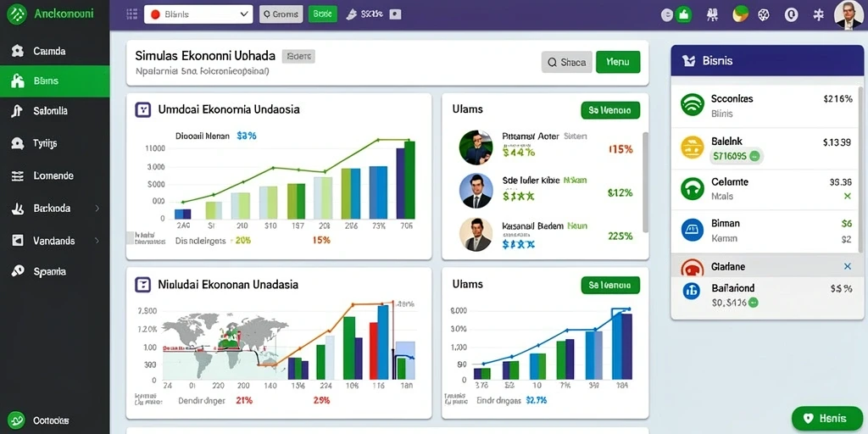Click the green wifi Sconkas icon
This screenshot has height=434, width=868.
coord(692,104)
